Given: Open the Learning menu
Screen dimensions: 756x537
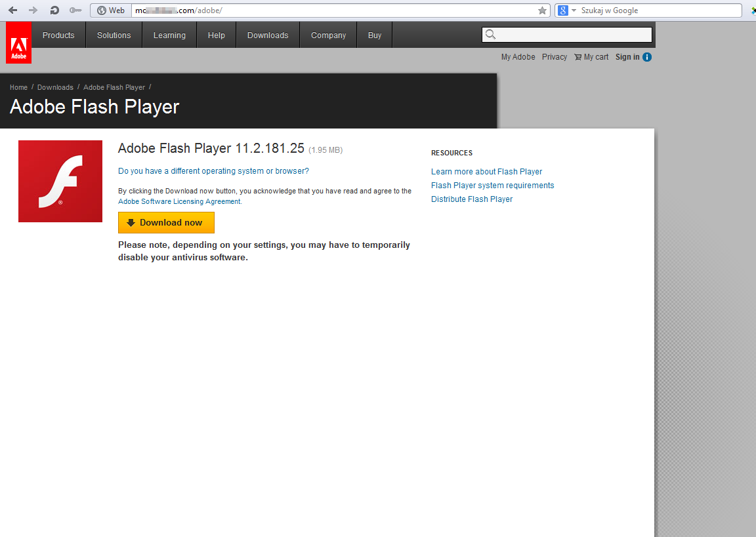Looking at the screenshot, I should point(169,35).
